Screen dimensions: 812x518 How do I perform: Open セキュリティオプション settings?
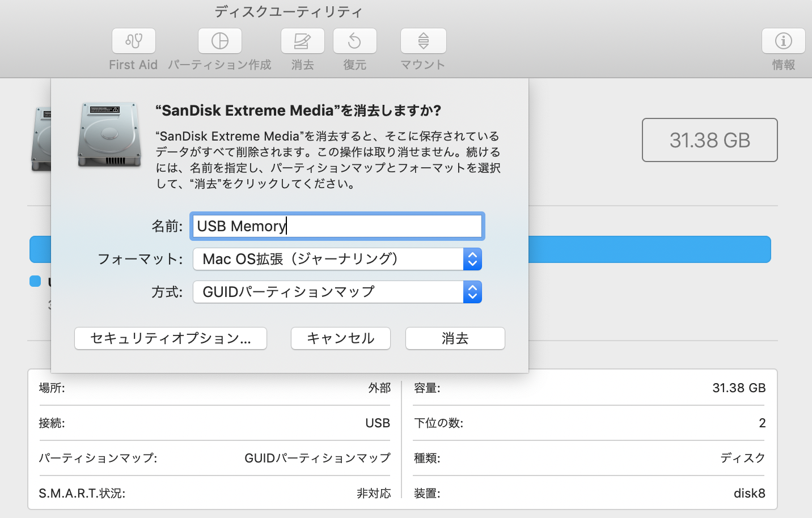pyautogui.click(x=171, y=338)
